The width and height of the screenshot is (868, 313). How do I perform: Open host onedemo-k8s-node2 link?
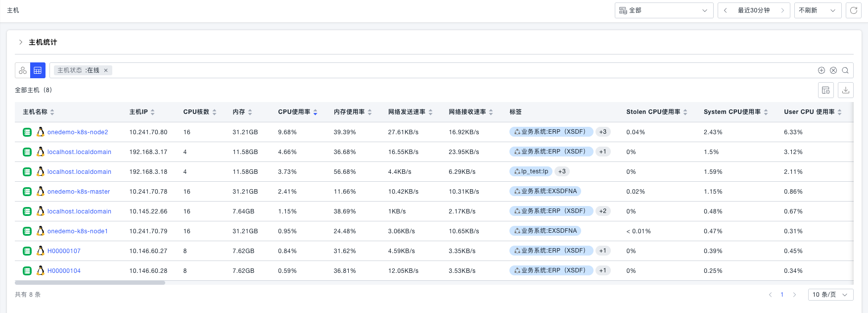coord(78,132)
